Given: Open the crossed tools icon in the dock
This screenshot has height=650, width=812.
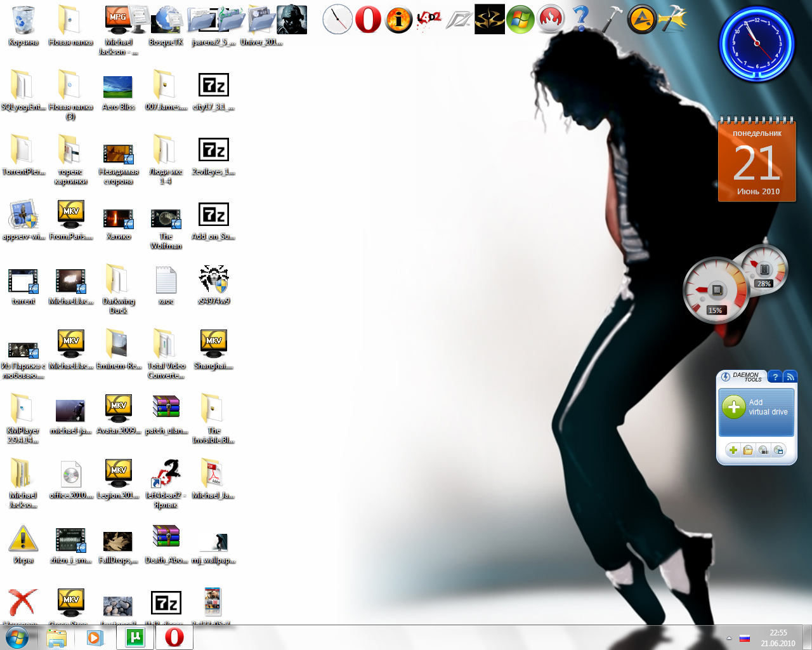Looking at the screenshot, I should pyautogui.click(x=672, y=19).
